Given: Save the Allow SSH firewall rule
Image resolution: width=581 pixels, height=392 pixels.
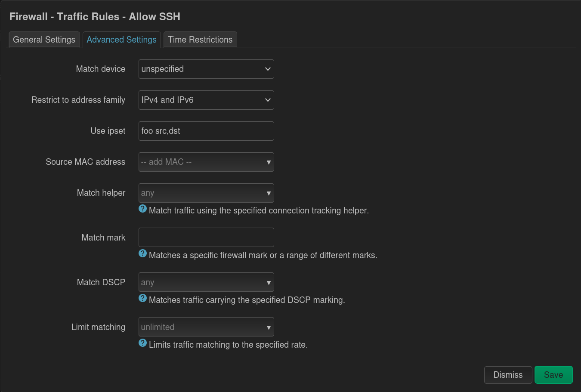Looking at the screenshot, I should 553,374.
